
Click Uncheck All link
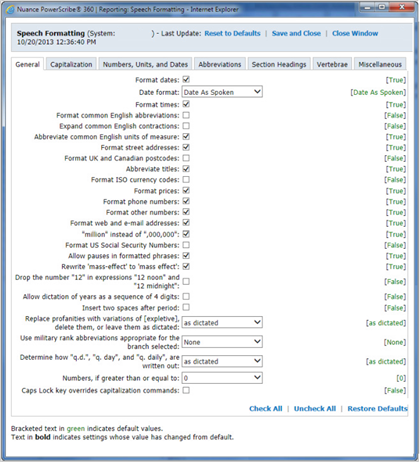(315, 409)
